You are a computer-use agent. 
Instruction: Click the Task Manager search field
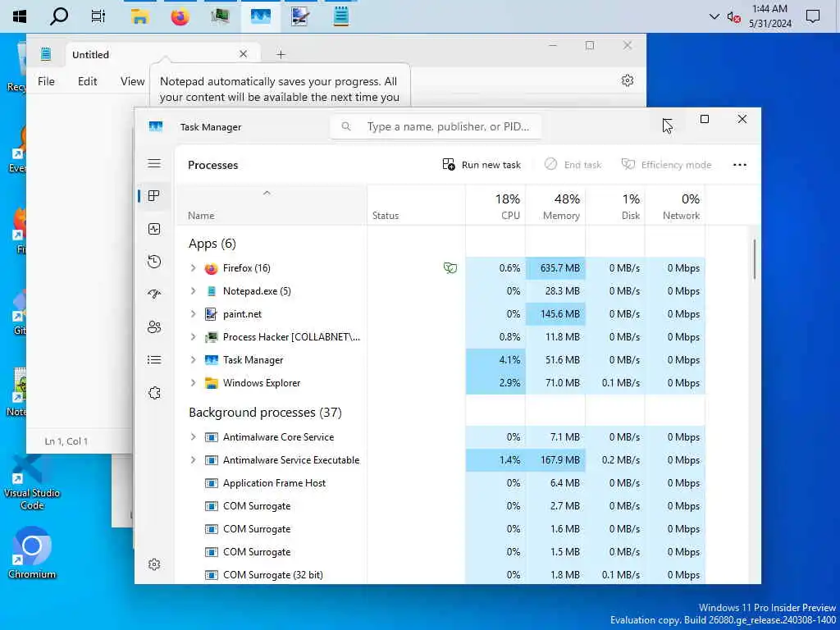click(436, 126)
